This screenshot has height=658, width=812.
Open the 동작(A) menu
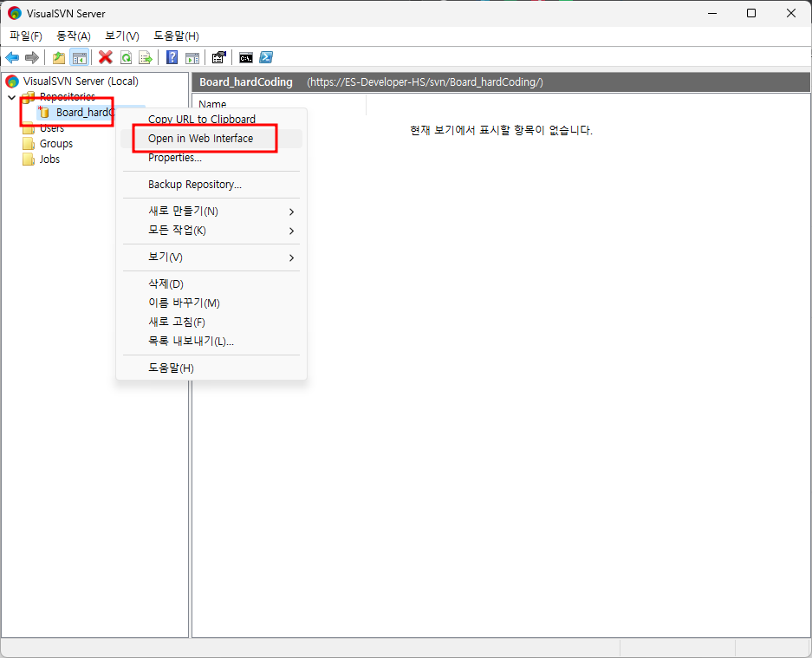coord(74,36)
